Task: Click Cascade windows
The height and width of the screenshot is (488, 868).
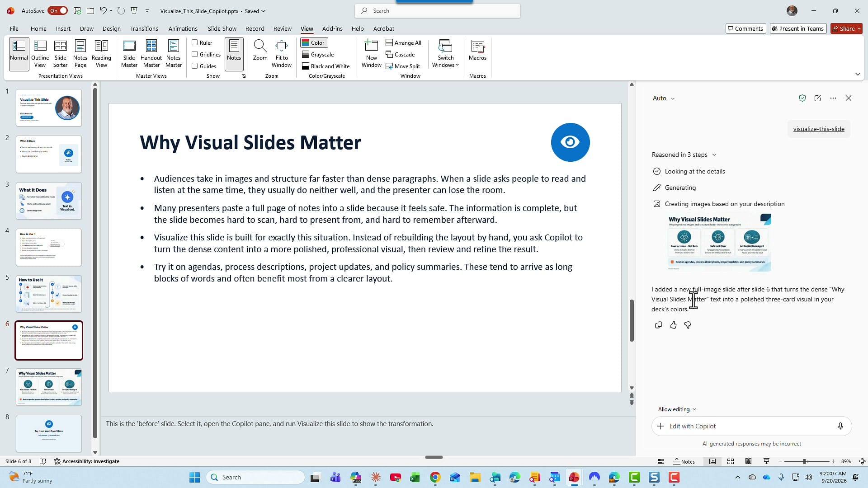Action: [400, 55]
